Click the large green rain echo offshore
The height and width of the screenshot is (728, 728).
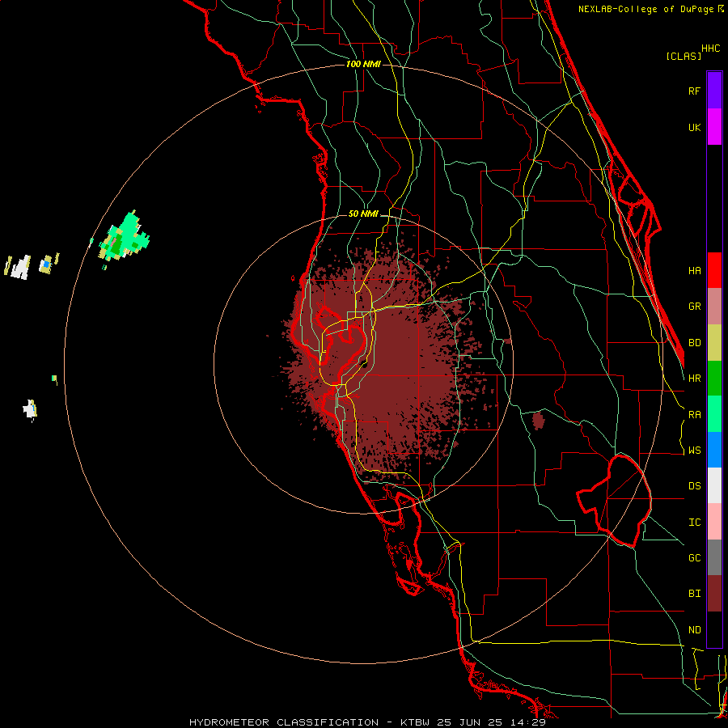pyautogui.click(x=124, y=237)
